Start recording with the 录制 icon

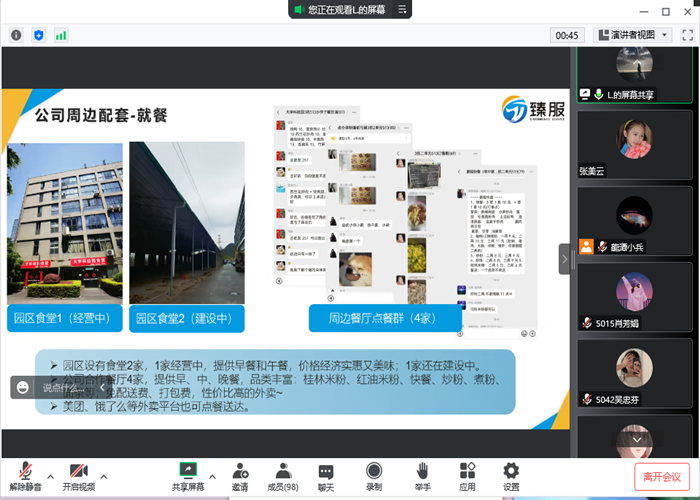[374, 475]
